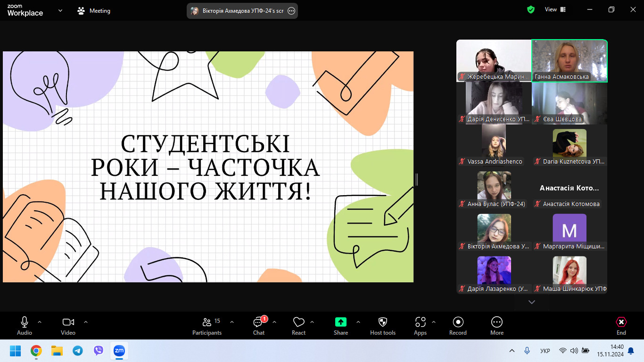
Task: Select Жеребецька Марина's video tile
Action: click(494, 61)
